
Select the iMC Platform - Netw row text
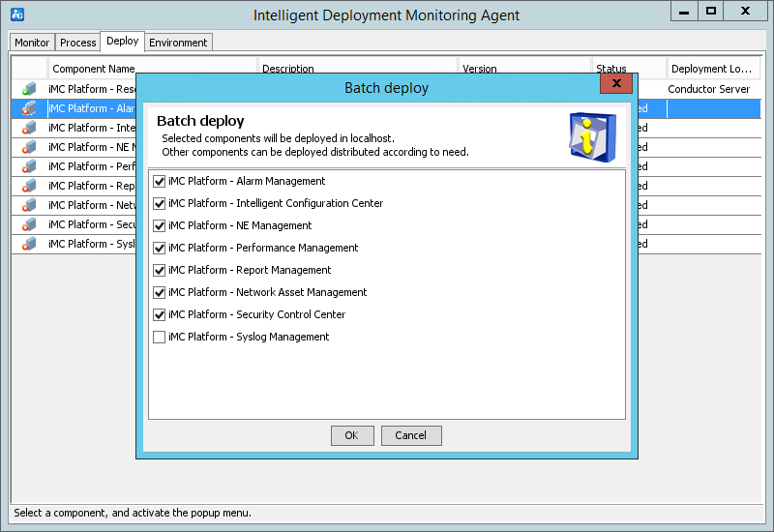coord(92,205)
